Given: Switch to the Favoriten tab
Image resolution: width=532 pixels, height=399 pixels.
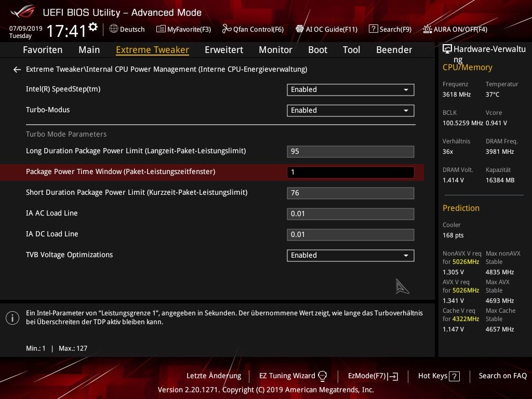Looking at the screenshot, I should (43, 50).
